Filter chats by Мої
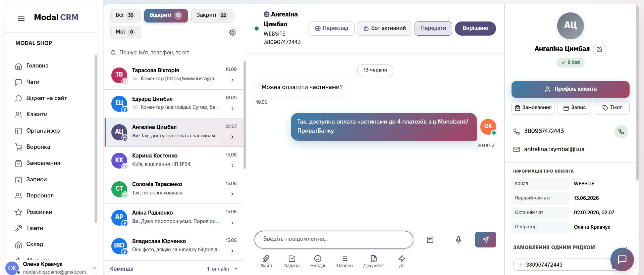The height and width of the screenshot is (275, 644). (x=125, y=32)
